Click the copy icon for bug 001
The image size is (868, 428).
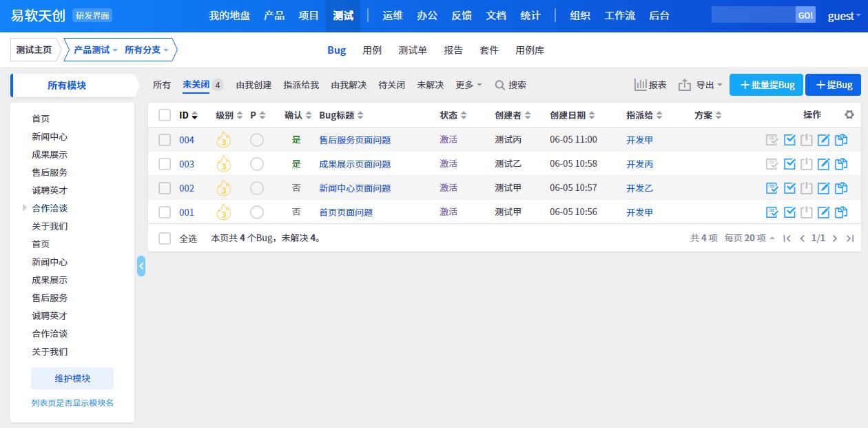(840, 212)
